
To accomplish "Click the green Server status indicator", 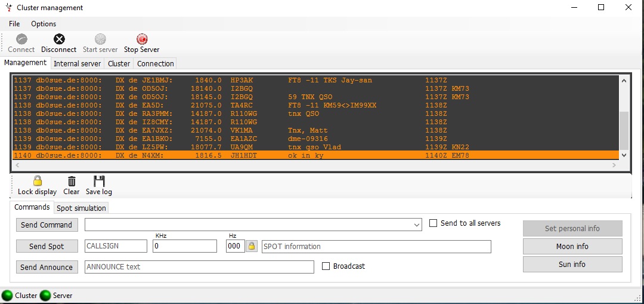I will [x=45, y=296].
